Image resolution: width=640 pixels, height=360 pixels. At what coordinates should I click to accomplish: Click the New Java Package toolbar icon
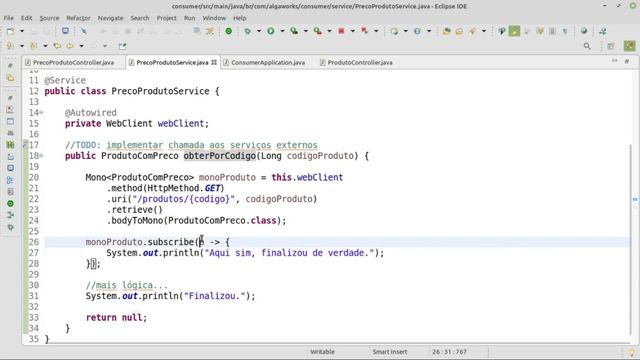coord(394,31)
